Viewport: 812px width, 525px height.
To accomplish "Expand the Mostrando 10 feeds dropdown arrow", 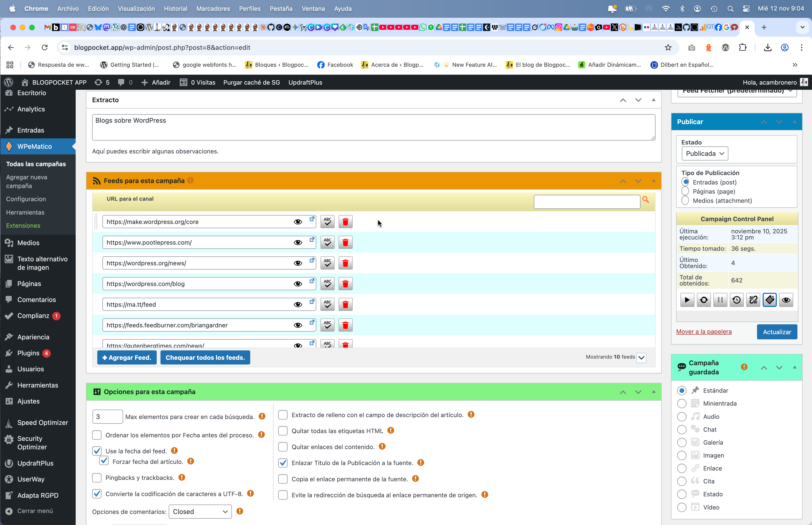I will point(641,358).
